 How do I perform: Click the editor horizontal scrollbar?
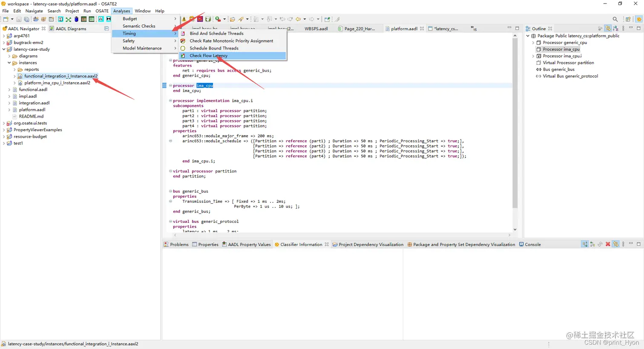tap(342, 235)
